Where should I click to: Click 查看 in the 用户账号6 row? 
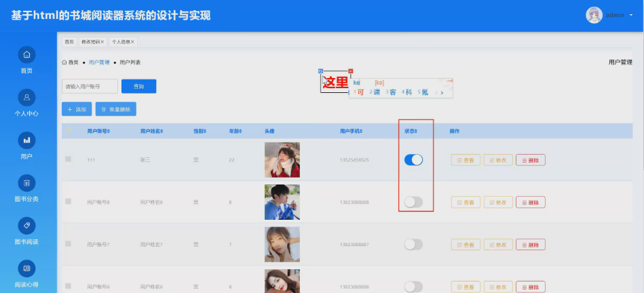click(x=466, y=287)
